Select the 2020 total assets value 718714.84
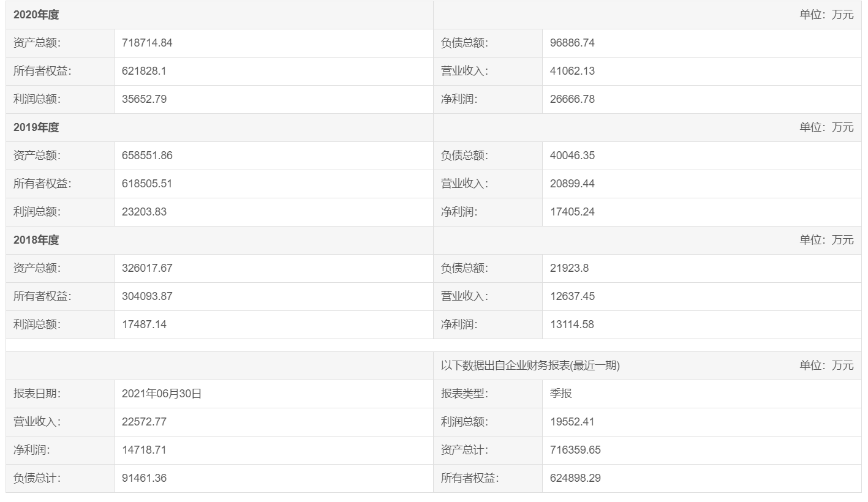The width and height of the screenshot is (868, 502). tap(147, 43)
